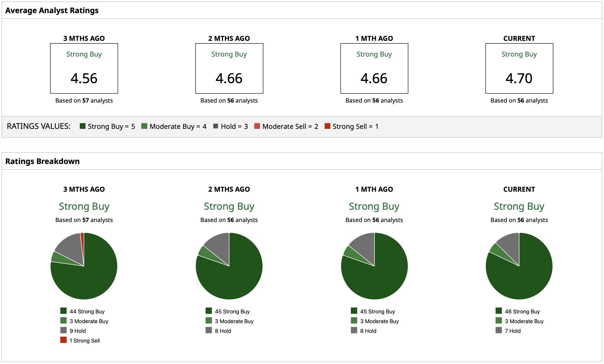Click the red '1 Strong Sell' legend square

point(63,340)
